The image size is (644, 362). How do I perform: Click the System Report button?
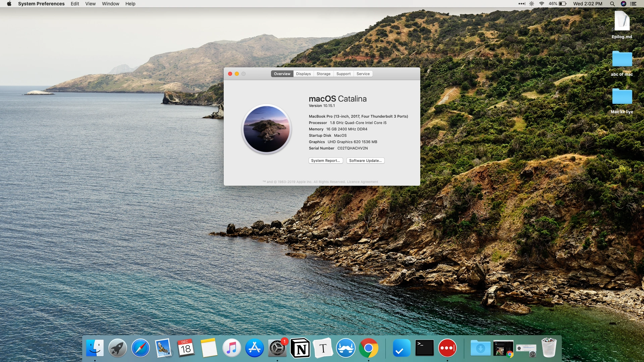tap(325, 161)
